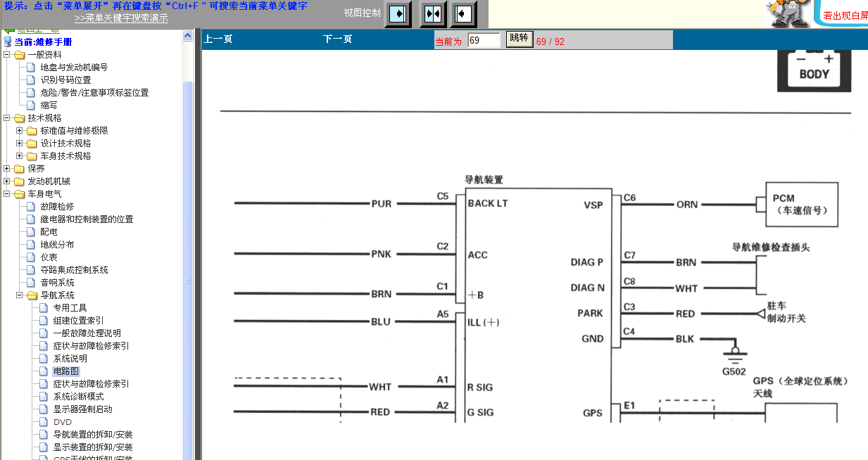Click the page icon next to 系统说明
868x460 pixels.
click(44, 359)
